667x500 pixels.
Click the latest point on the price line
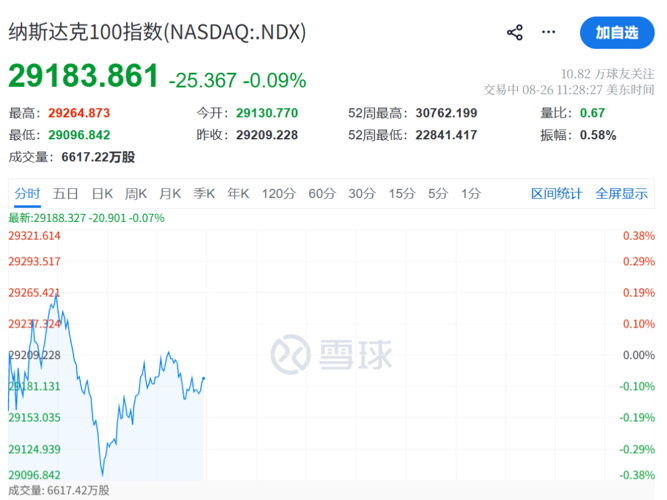[x=204, y=378]
